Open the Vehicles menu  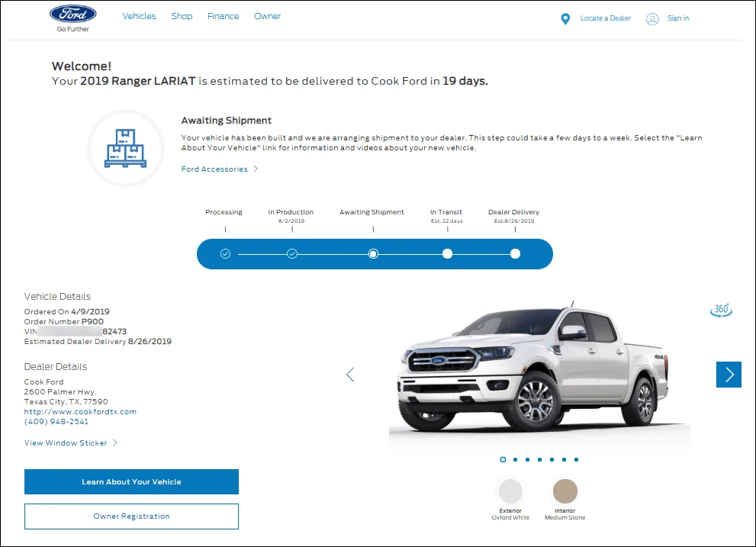point(139,16)
